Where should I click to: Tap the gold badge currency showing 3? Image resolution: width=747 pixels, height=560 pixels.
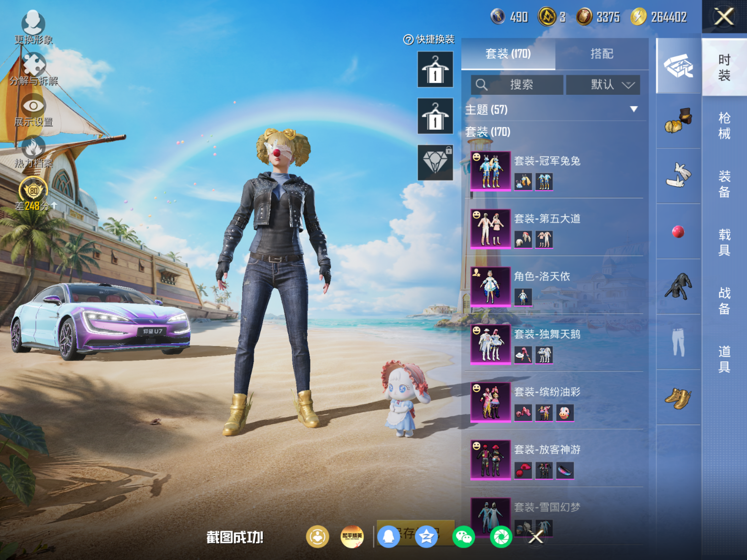pyautogui.click(x=546, y=17)
